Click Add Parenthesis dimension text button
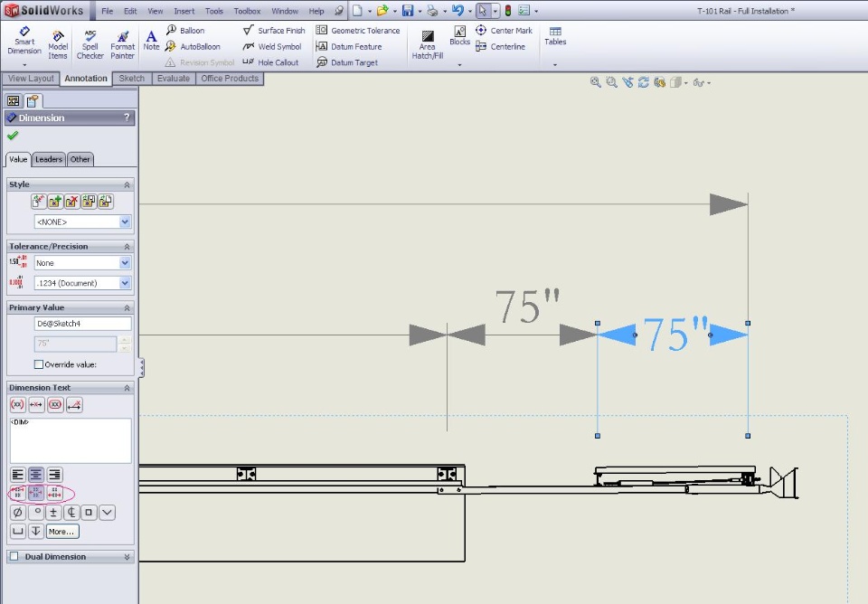This screenshot has height=604, width=868. point(18,405)
